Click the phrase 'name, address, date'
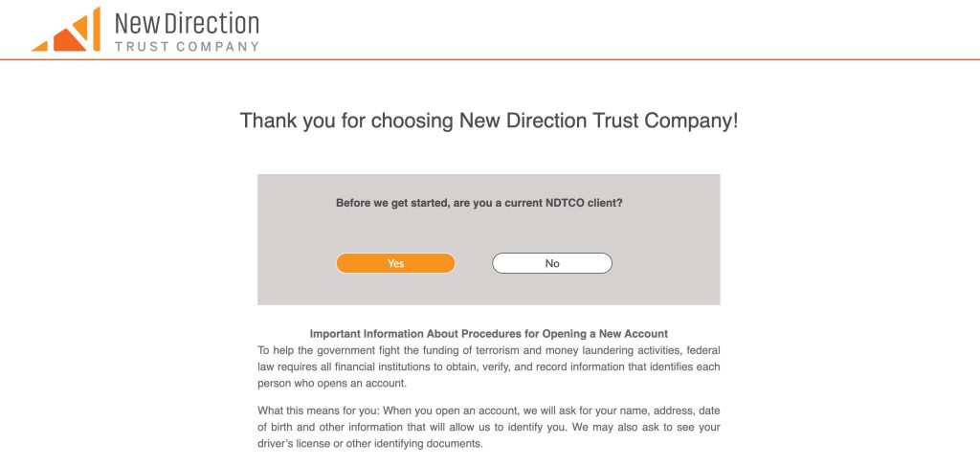This screenshot has width=980, height=466. [x=649, y=411]
